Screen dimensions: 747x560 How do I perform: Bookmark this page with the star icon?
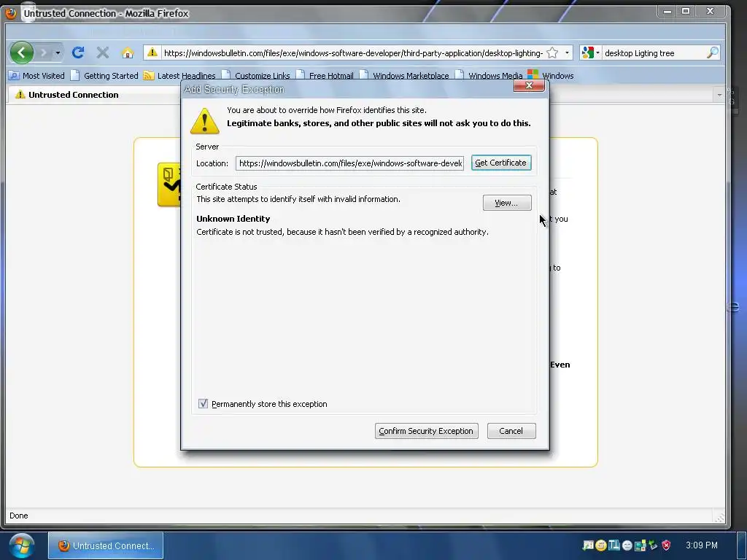(x=552, y=52)
